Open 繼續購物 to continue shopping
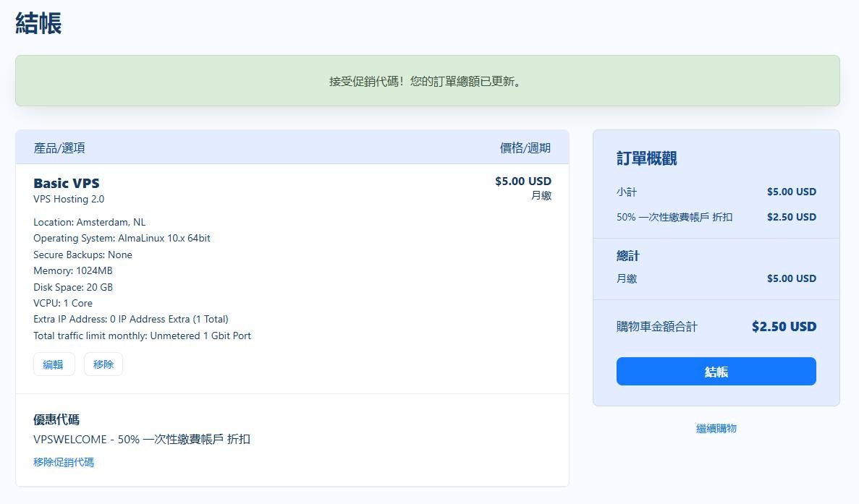Image resolution: width=859 pixels, height=504 pixels. [716, 427]
